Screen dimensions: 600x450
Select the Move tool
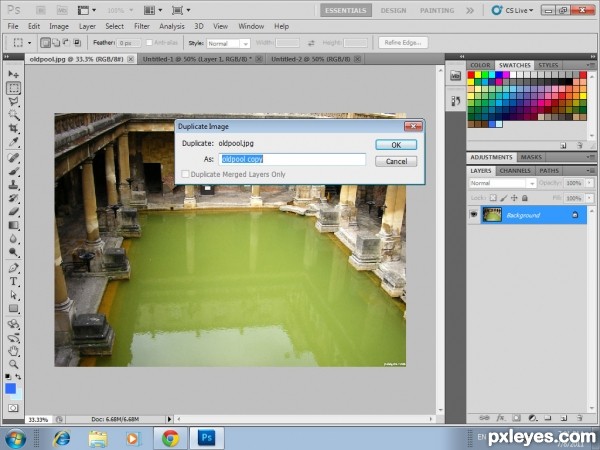pos(13,74)
